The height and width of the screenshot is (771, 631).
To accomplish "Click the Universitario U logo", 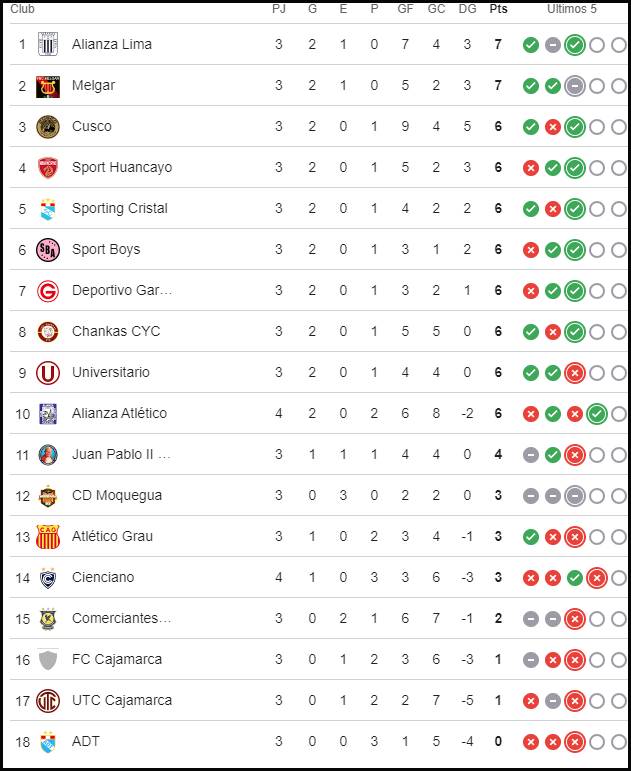I will 48,373.
